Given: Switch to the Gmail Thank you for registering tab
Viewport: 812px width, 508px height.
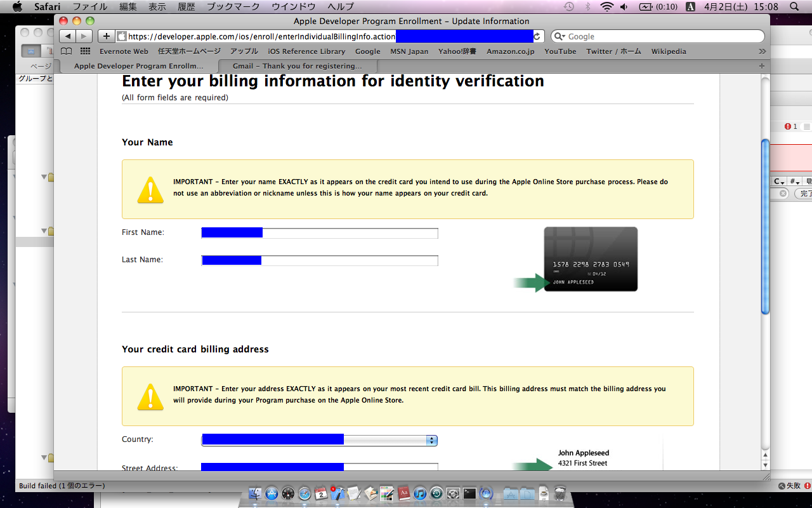Looking at the screenshot, I should [x=298, y=66].
